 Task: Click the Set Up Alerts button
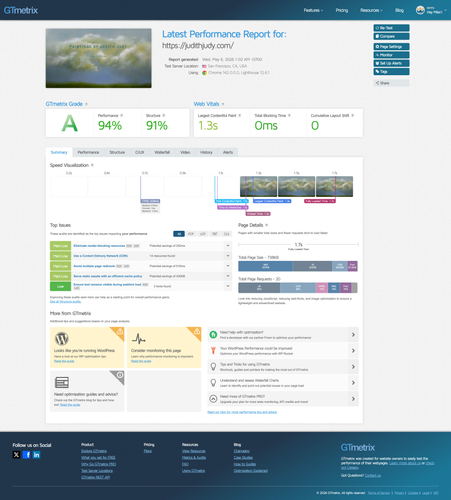[x=391, y=63]
